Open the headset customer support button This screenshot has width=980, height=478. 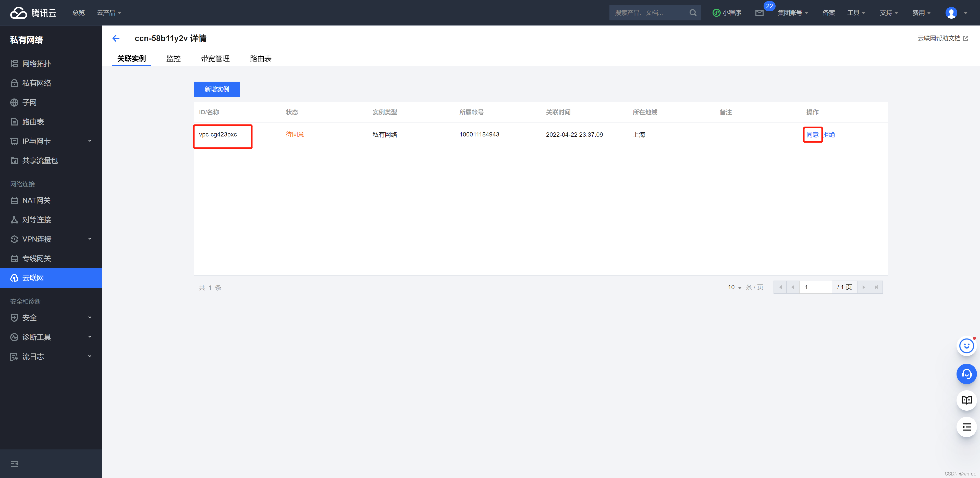[966, 374]
